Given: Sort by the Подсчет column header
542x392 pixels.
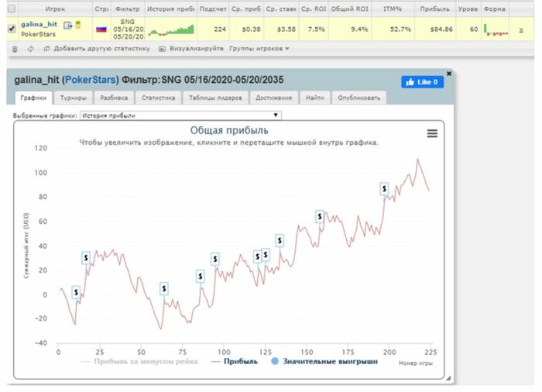Looking at the screenshot, I should [213, 9].
